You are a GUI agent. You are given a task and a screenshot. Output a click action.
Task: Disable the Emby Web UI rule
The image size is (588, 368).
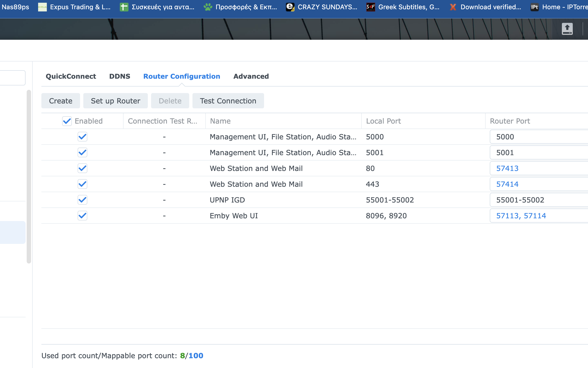82,216
